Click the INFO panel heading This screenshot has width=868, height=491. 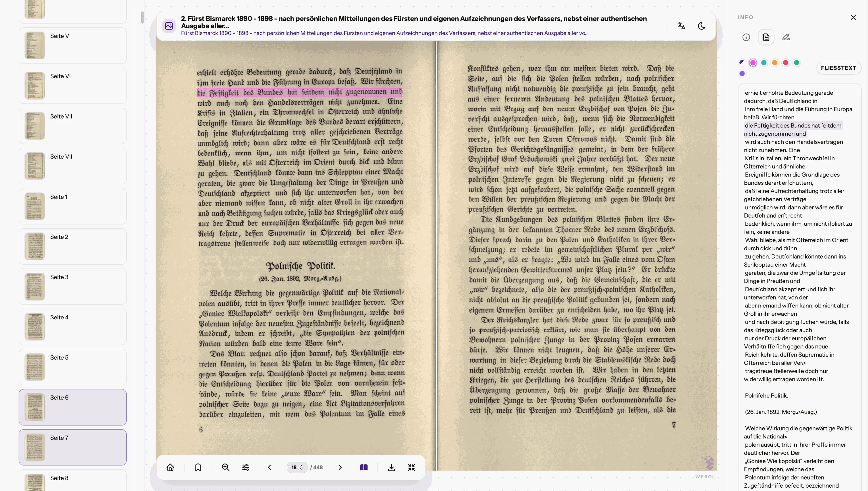point(745,17)
